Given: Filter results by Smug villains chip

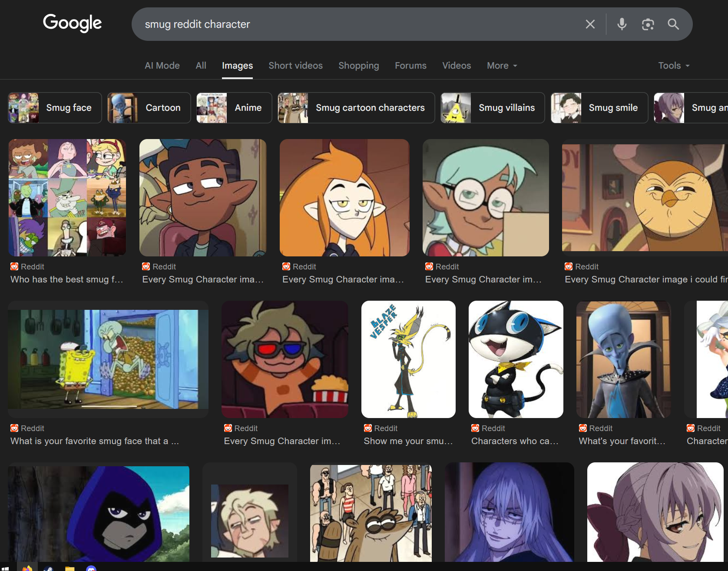Looking at the screenshot, I should pyautogui.click(x=493, y=108).
